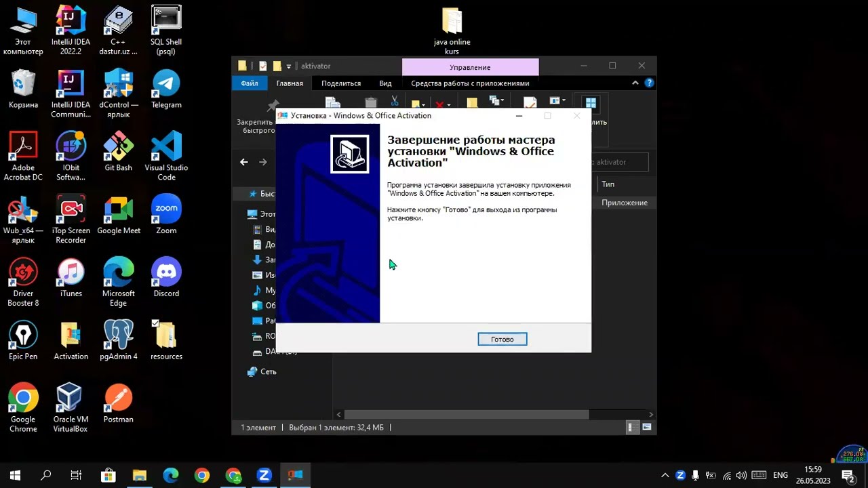Viewport: 868px width, 488px height.
Task: Launch Zoom desktop icon
Action: point(166,216)
